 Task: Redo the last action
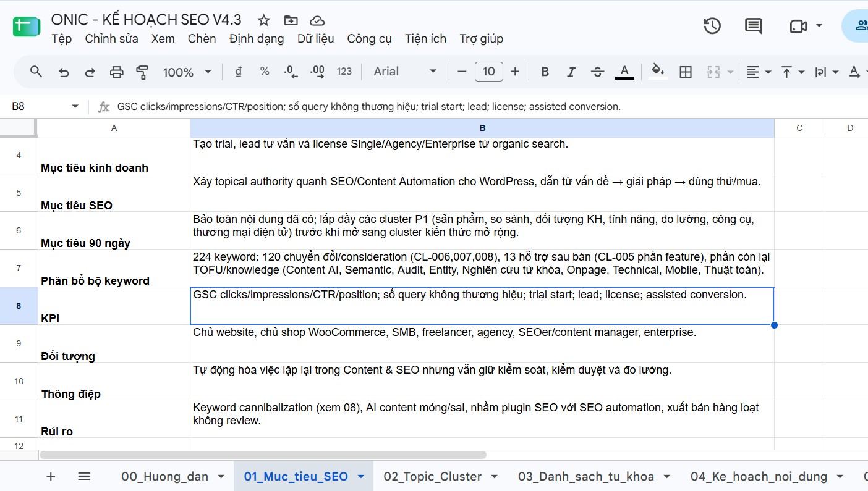click(90, 72)
